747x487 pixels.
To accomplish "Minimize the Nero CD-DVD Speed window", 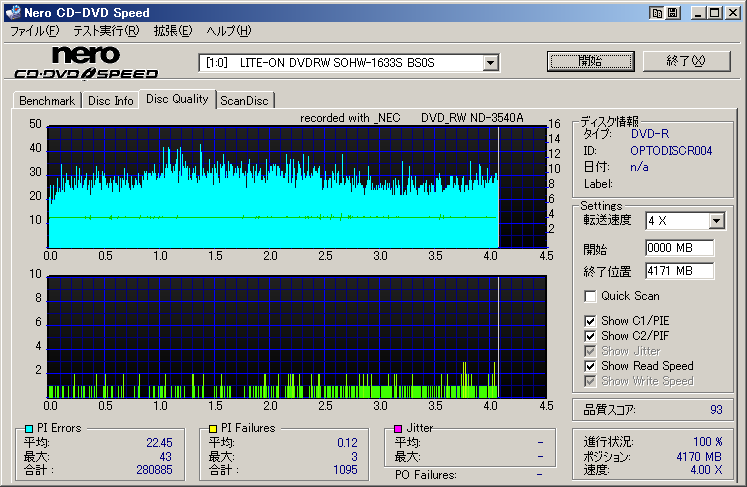I will pos(698,13).
